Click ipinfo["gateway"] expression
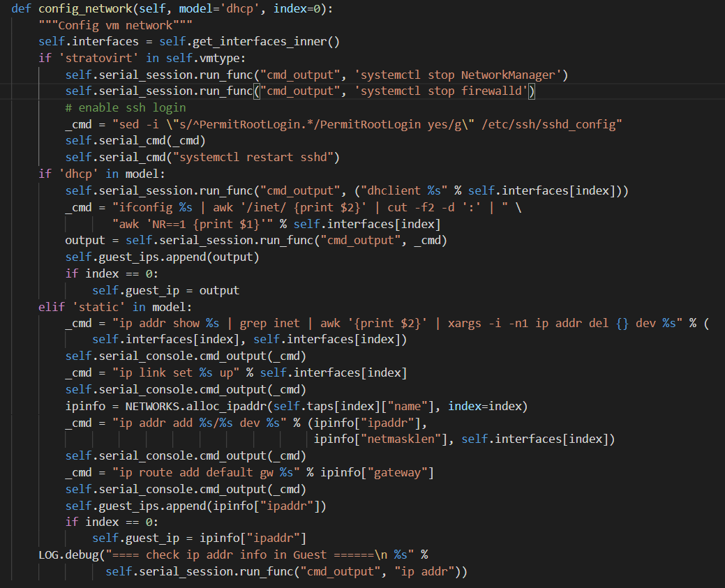725x588 pixels. tap(378, 472)
